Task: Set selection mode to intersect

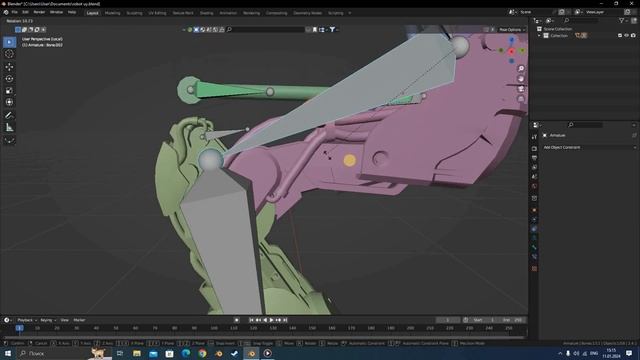Action: [43, 29]
